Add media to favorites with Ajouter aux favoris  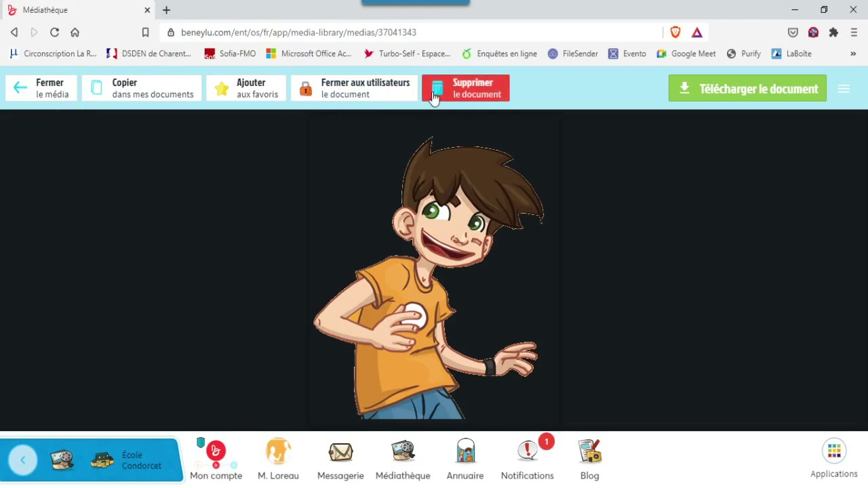pyautogui.click(x=246, y=88)
